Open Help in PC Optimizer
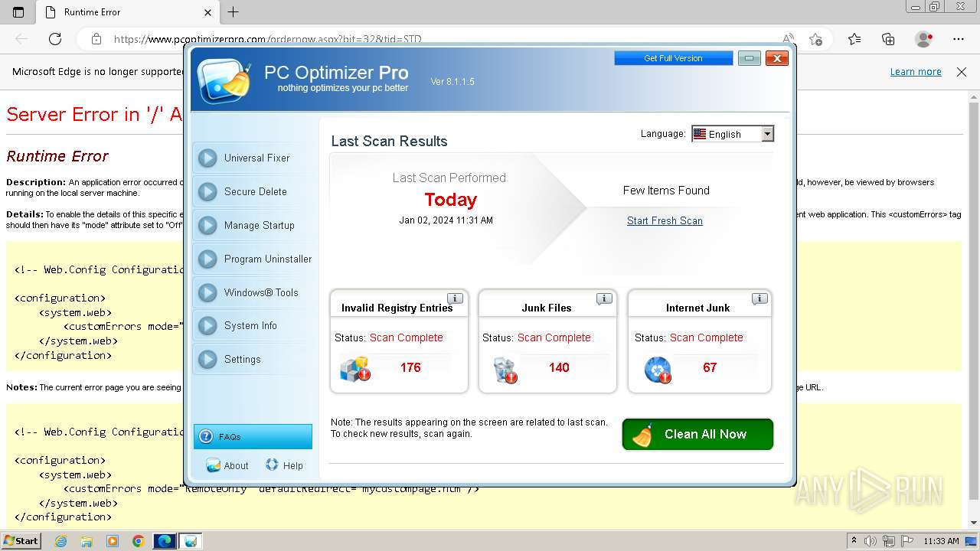980x551 pixels. click(284, 465)
